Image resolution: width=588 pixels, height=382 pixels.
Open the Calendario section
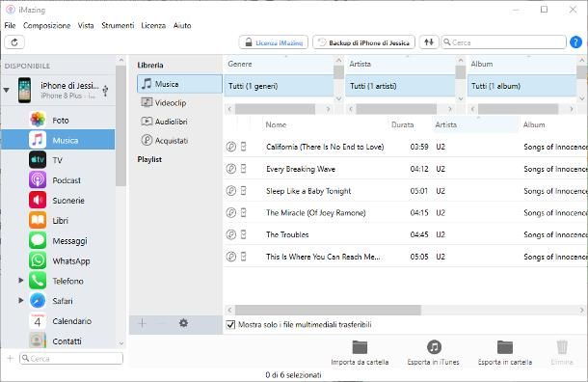pos(58,321)
